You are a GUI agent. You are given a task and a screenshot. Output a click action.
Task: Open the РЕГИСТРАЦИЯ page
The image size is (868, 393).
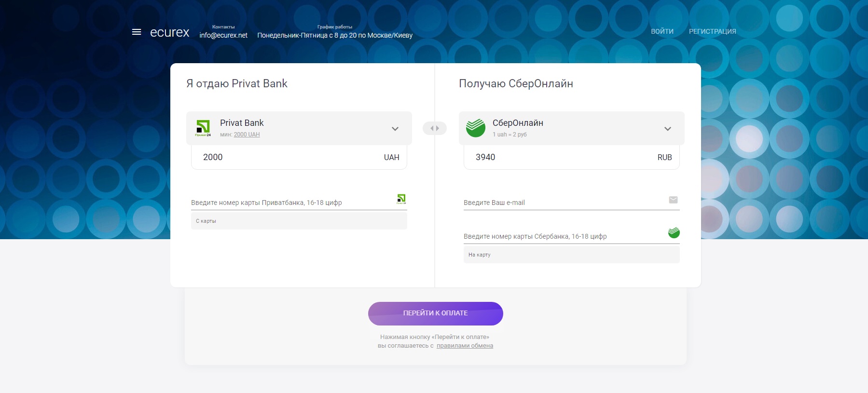(x=712, y=31)
